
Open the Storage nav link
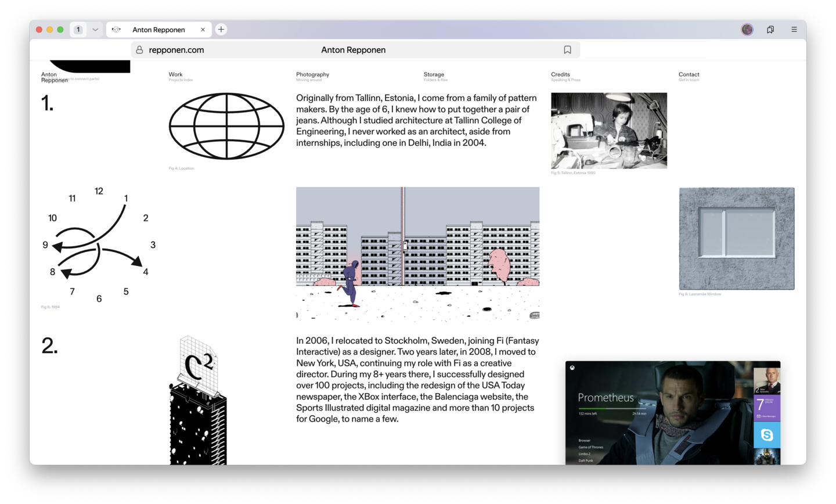[434, 75]
